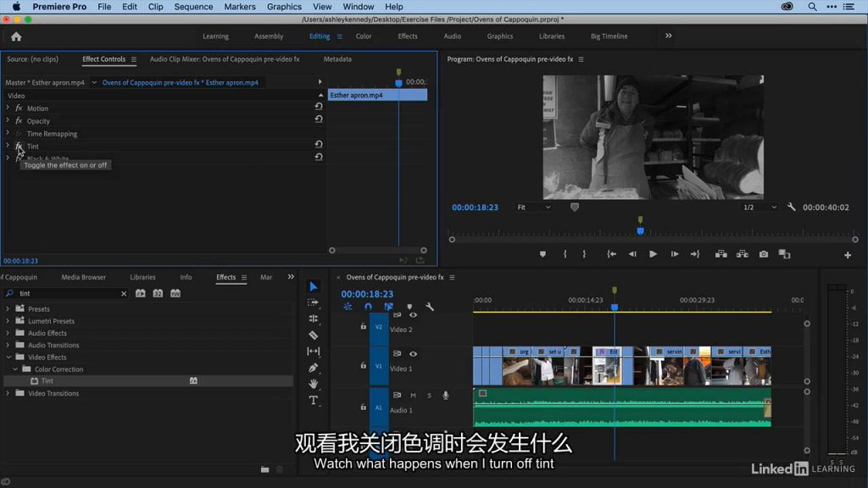Open the Markers menu
868x488 pixels.
[x=240, y=7]
